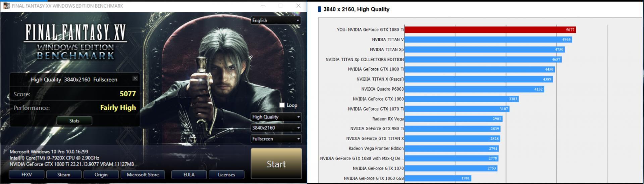Click the Origin store button
Viewport: 644px width, 184px height.
pos(101,175)
